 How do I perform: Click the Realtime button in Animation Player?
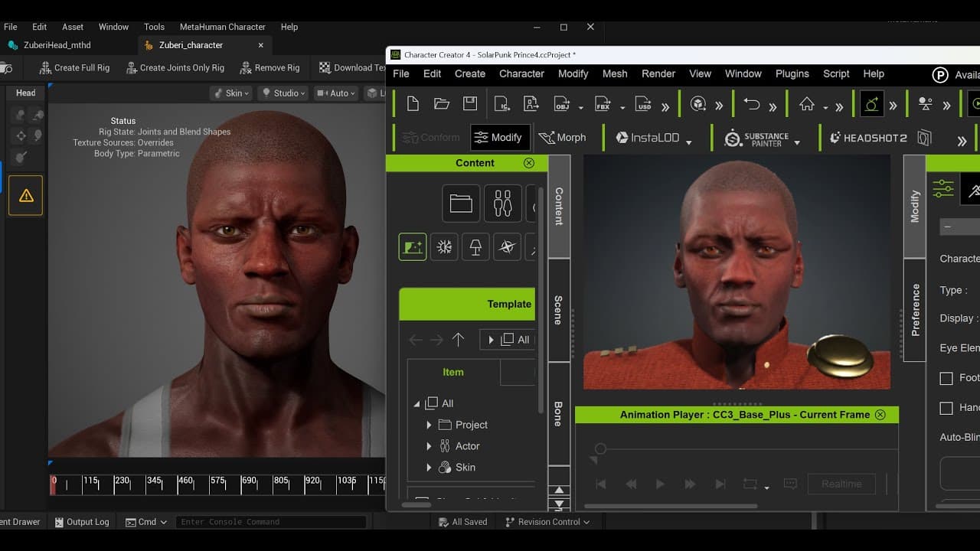point(841,484)
